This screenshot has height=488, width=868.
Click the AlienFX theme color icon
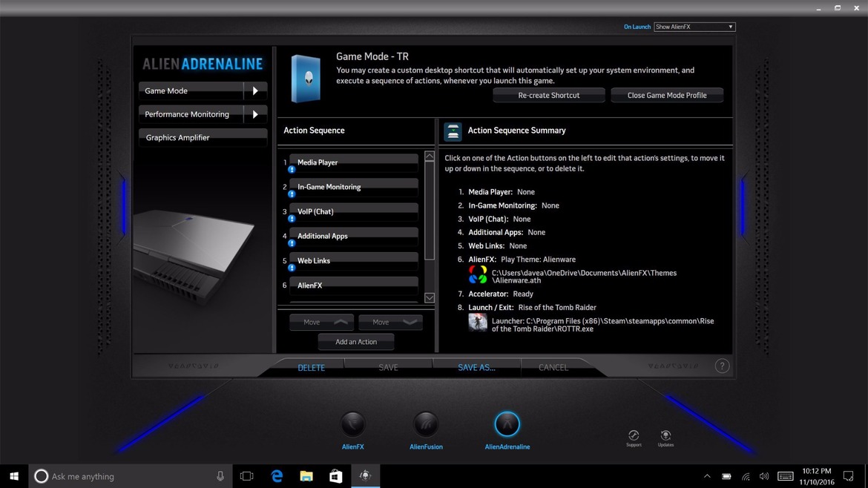(x=478, y=274)
